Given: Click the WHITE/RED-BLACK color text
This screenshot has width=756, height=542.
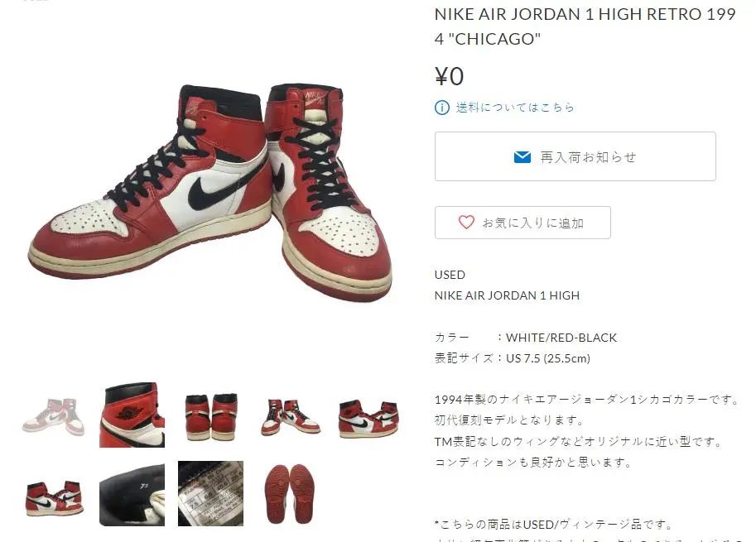Looking at the screenshot, I should (561, 338).
